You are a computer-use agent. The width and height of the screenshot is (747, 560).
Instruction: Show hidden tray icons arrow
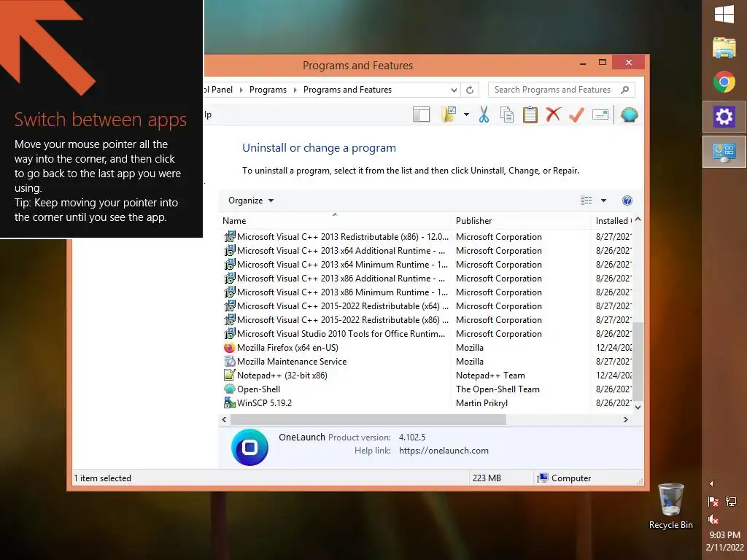tap(711, 484)
